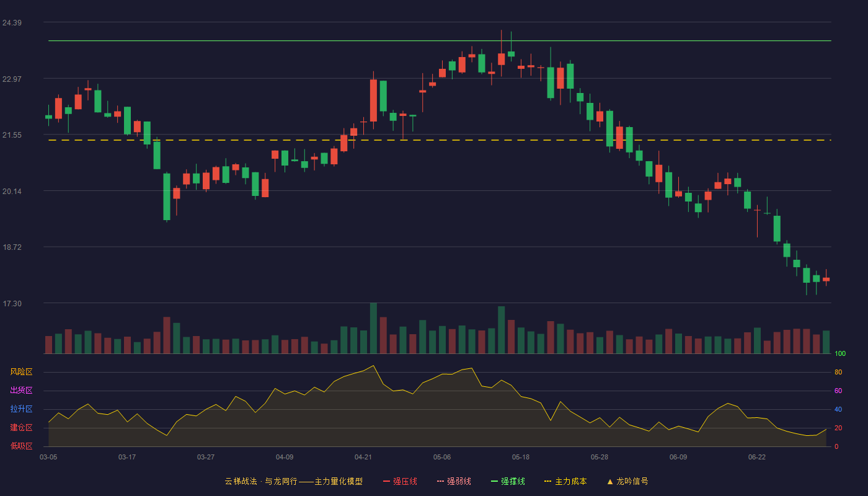Click the tallest volume bar
The width and height of the screenshot is (868, 496).
pos(373,328)
